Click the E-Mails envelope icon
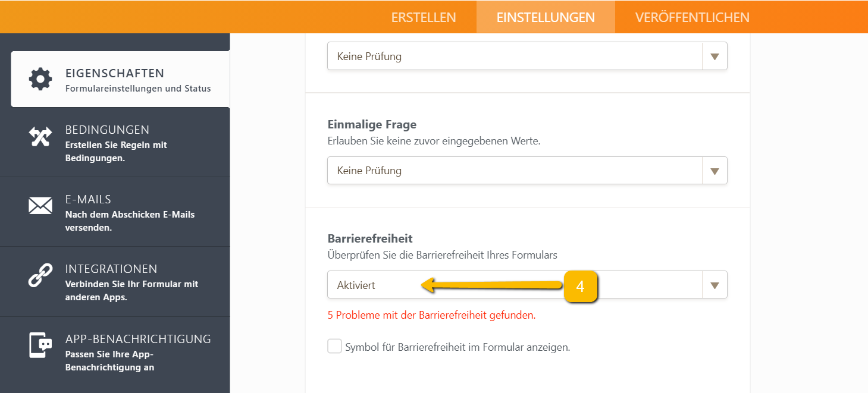 coord(40,206)
